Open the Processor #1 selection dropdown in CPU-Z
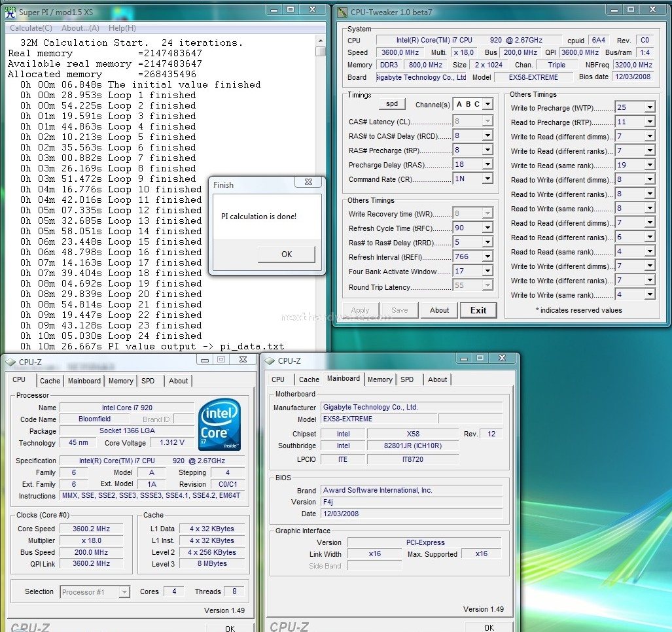Screen dimensions: 672x632 pos(124,592)
